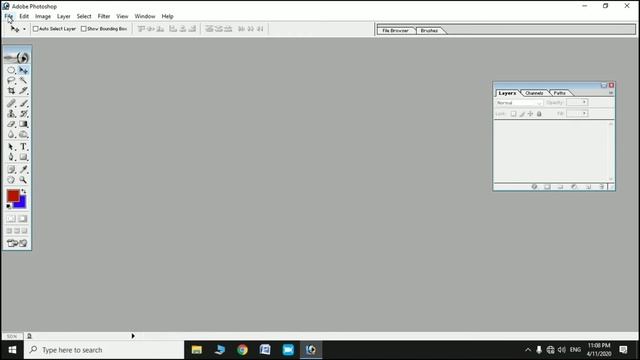The width and height of the screenshot is (640, 360).
Task: Select the History Brush tool
Action: pyautogui.click(x=23, y=113)
